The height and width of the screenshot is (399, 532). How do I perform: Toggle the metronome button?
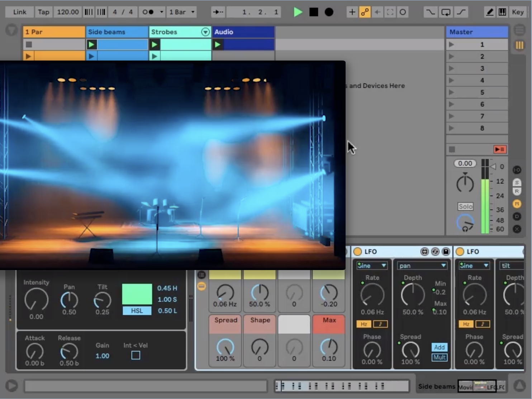click(x=148, y=12)
